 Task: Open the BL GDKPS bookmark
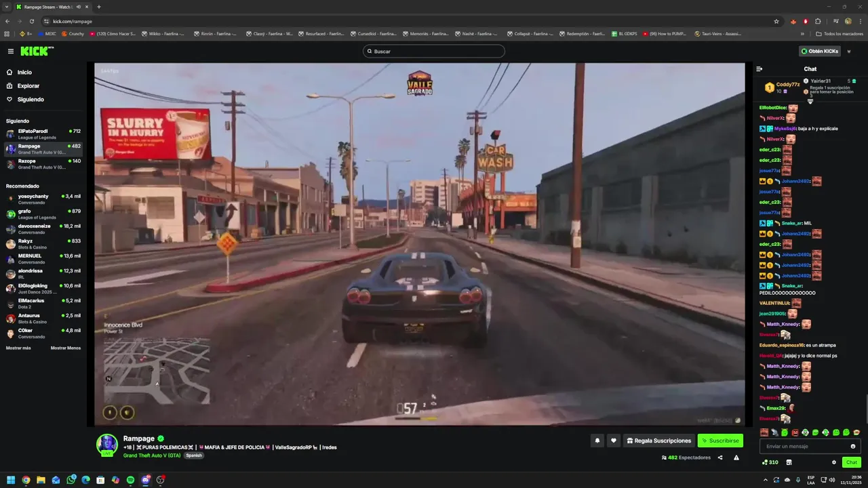click(x=624, y=33)
